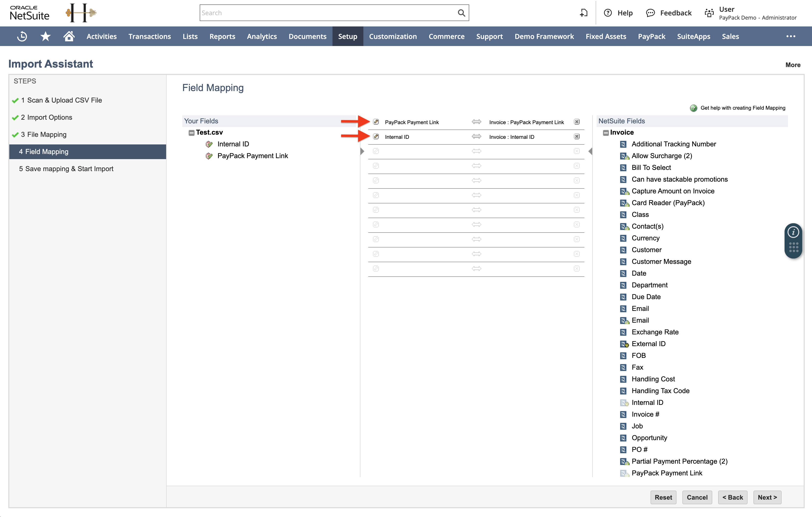Proceed with the Next > button
812x517 pixels.
(767, 497)
